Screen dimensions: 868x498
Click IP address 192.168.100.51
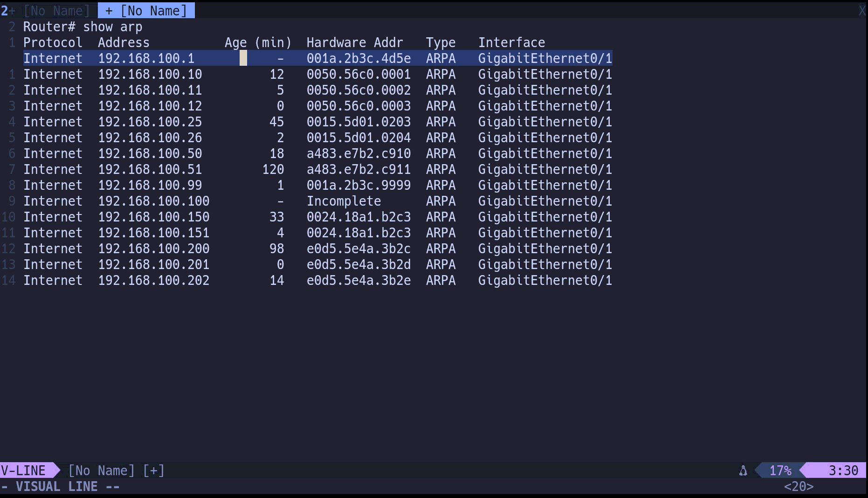click(x=150, y=169)
